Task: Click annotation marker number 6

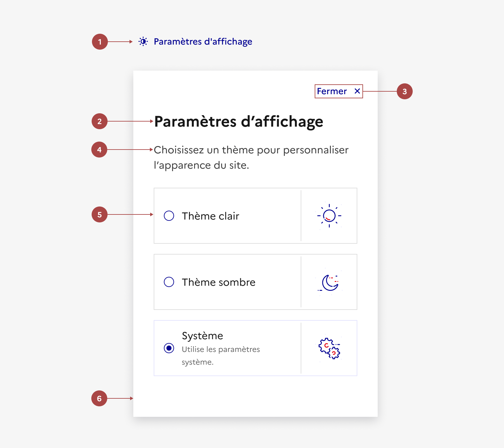Action: pos(99,398)
